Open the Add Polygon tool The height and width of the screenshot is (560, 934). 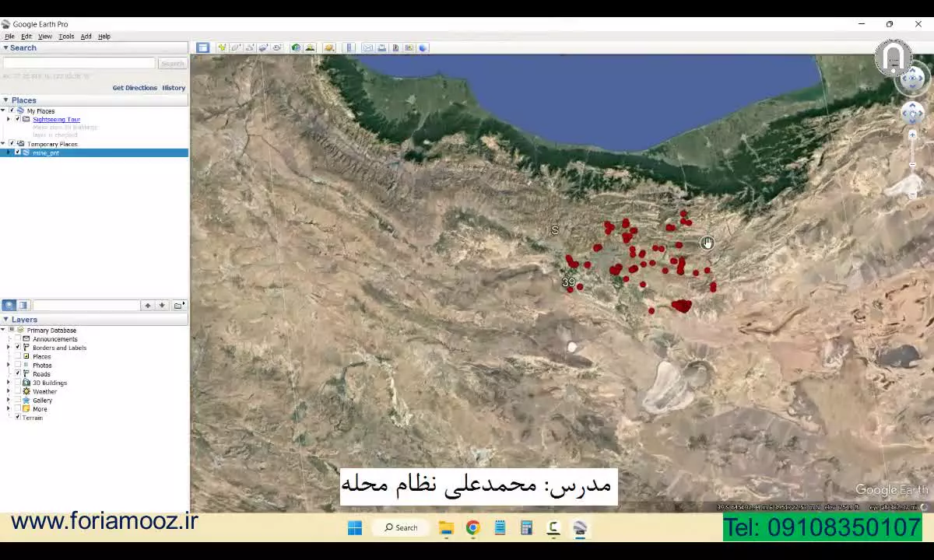coord(236,47)
